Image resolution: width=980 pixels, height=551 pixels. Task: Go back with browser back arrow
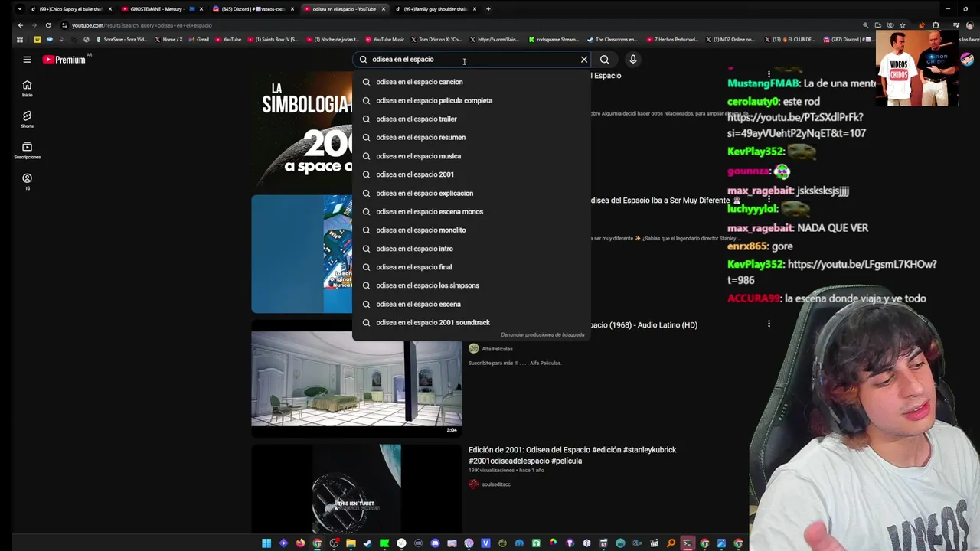point(21,25)
